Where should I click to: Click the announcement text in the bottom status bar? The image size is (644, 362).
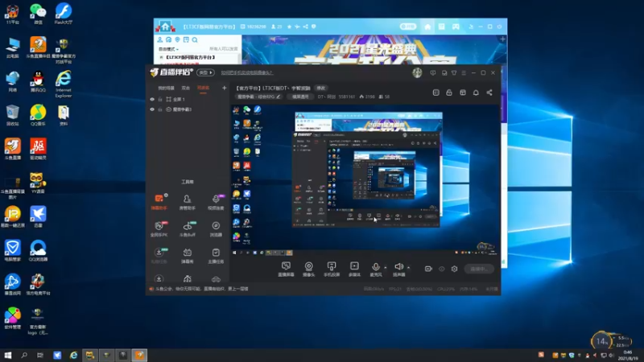click(201, 289)
